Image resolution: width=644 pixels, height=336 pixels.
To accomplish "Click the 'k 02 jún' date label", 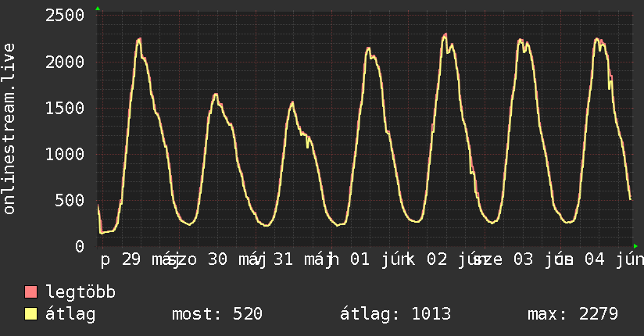I will click(445, 259).
